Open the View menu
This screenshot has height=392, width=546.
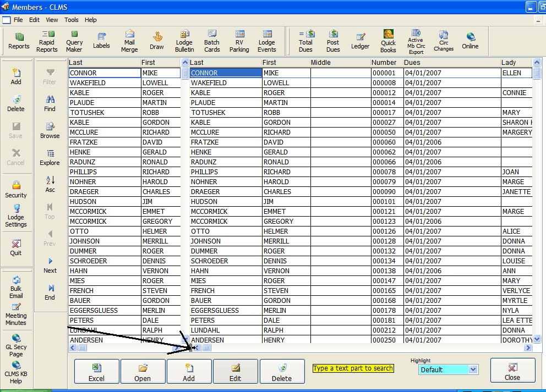pyautogui.click(x=52, y=20)
